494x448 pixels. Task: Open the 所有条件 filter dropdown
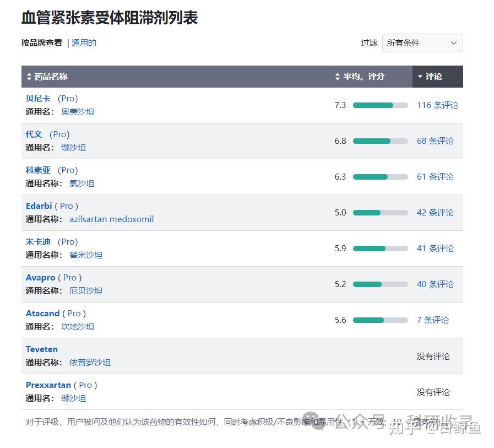[422, 43]
